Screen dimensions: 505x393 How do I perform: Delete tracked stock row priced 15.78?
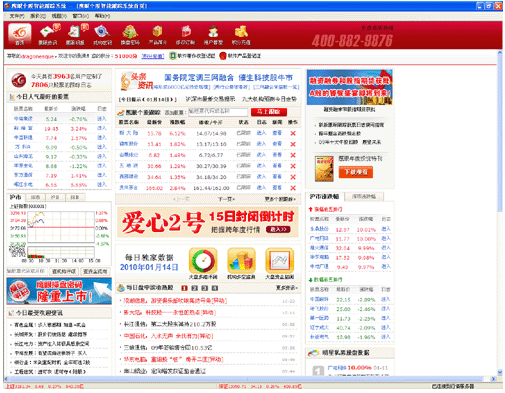(x=293, y=133)
